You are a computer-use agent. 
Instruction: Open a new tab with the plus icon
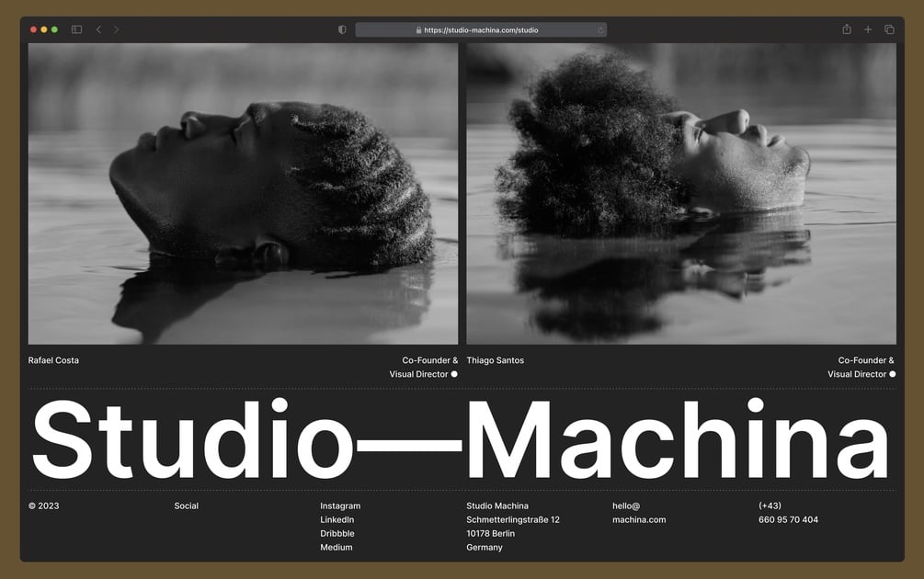(868, 29)
